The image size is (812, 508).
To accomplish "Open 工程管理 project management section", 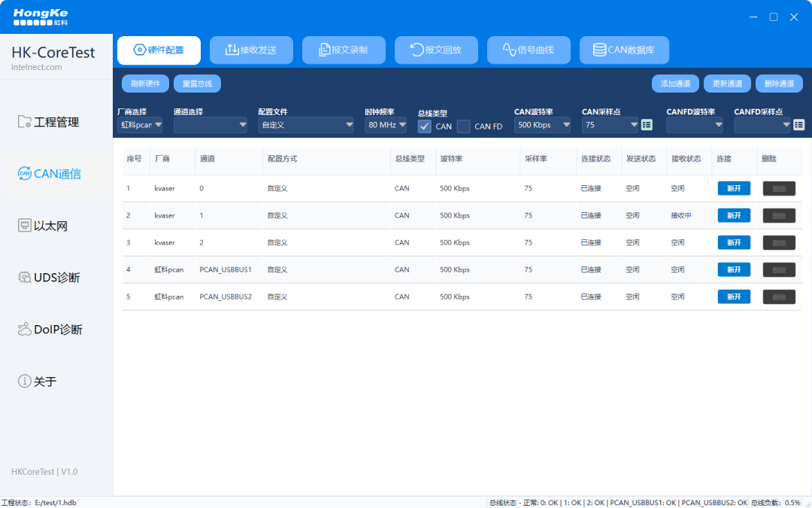I will pos(48,122).
